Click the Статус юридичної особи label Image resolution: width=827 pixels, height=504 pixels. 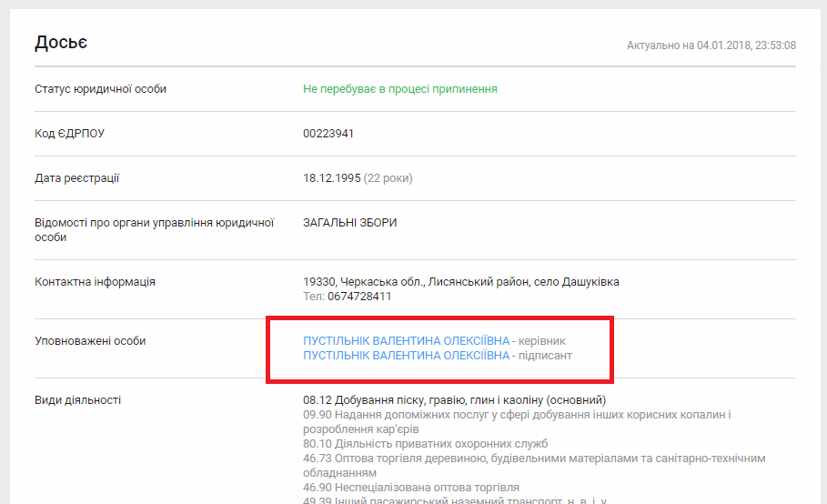coord(100,89)
